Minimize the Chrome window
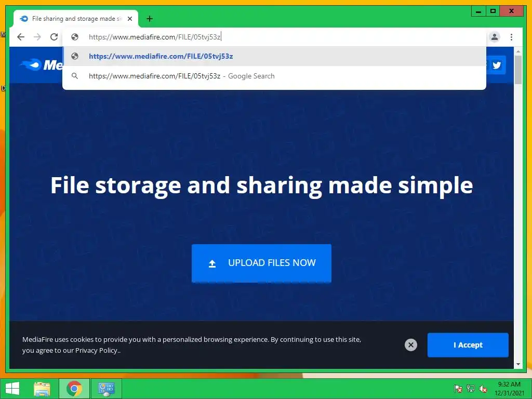 (x=478, y=11)
